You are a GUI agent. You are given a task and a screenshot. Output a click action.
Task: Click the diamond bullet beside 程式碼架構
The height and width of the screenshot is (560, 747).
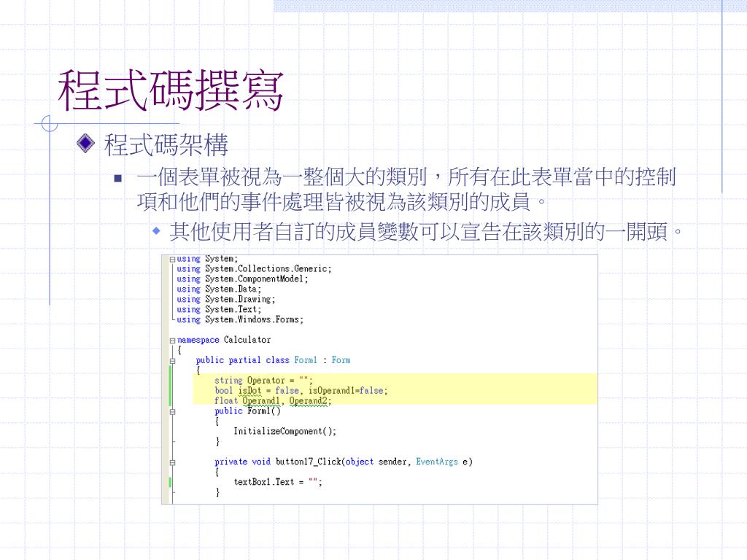click(86, 144)
